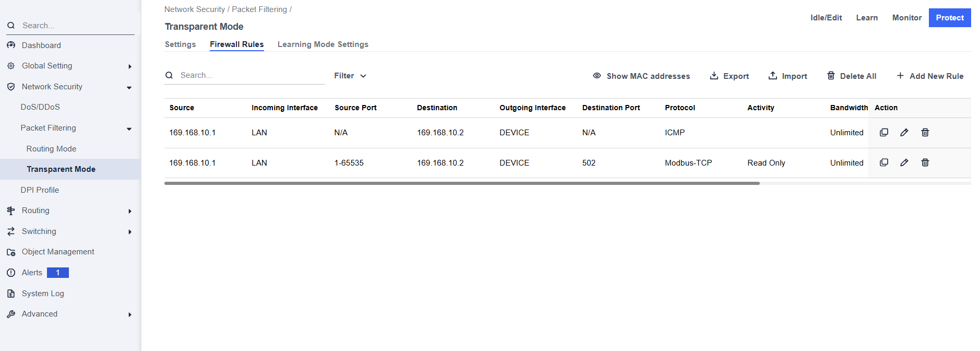Switch to the Settings tab
980x351 pixels.
pos(180,44)
